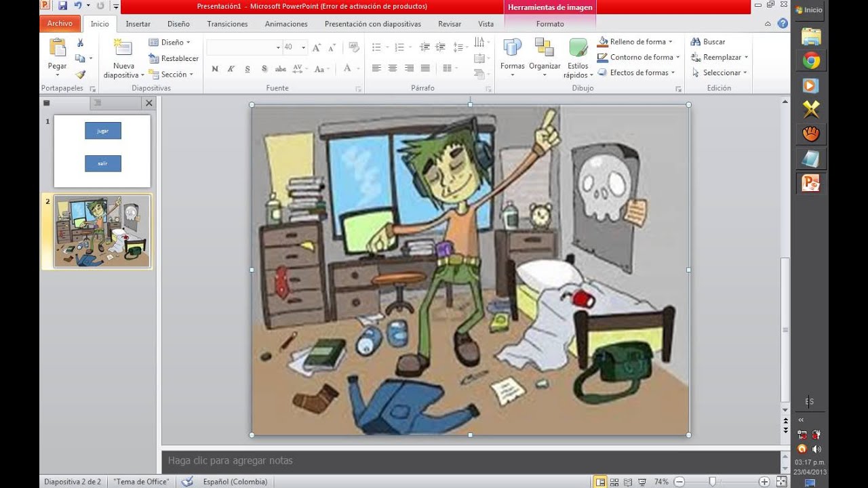Click the zoom out minus button

[x=679, y=482]
